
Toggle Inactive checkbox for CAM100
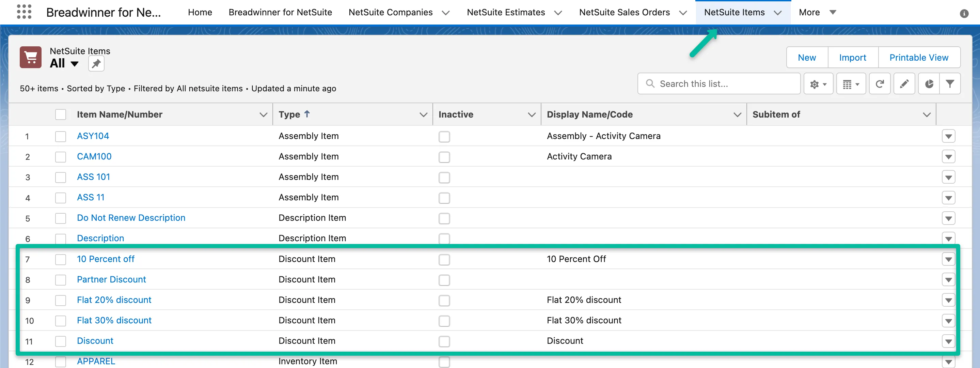[x=444, y=157]
